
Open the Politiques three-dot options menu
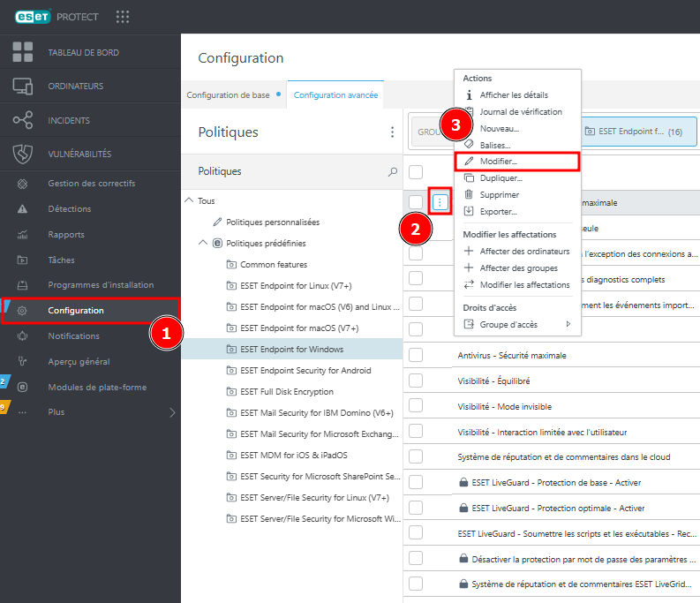point(392,132)
